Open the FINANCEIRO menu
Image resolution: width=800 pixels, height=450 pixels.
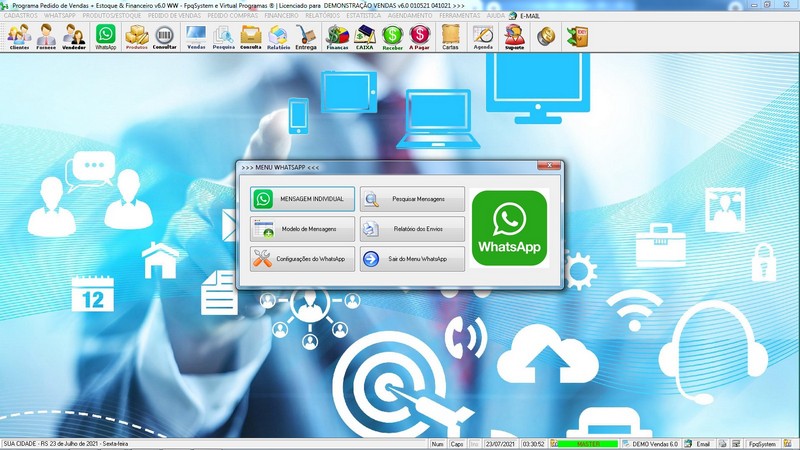281,16
